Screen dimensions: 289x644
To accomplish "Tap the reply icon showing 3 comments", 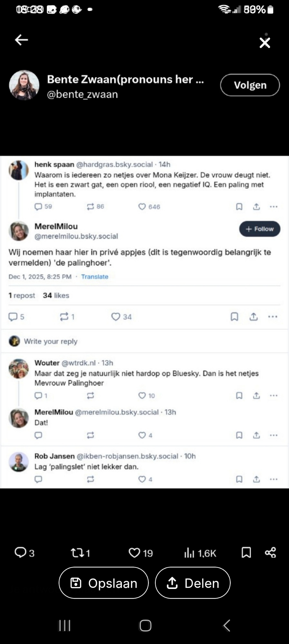I will click(24, 553).
